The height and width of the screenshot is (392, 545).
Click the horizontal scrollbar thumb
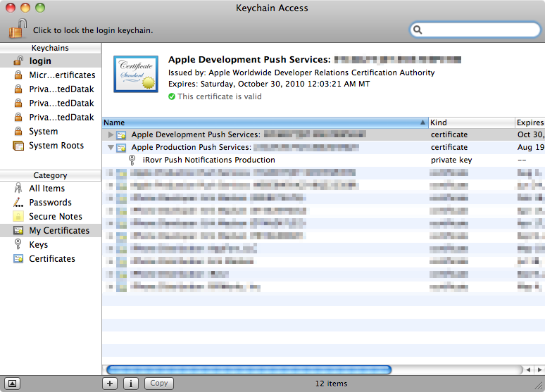point(249,369)
